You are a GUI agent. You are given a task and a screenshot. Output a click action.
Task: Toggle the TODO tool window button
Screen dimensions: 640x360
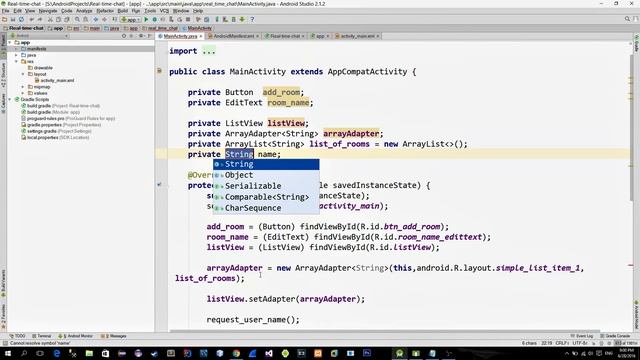[18, 336]
